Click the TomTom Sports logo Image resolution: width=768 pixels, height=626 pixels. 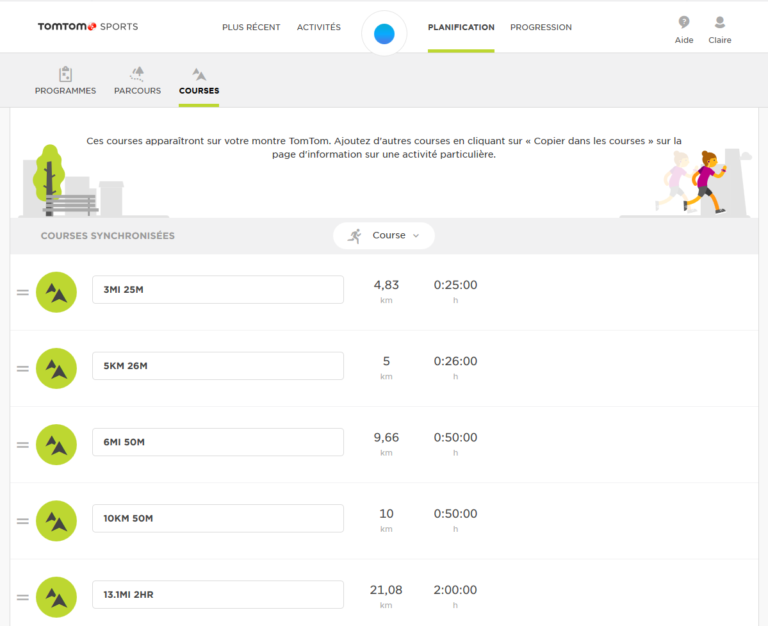click(88, 26)
